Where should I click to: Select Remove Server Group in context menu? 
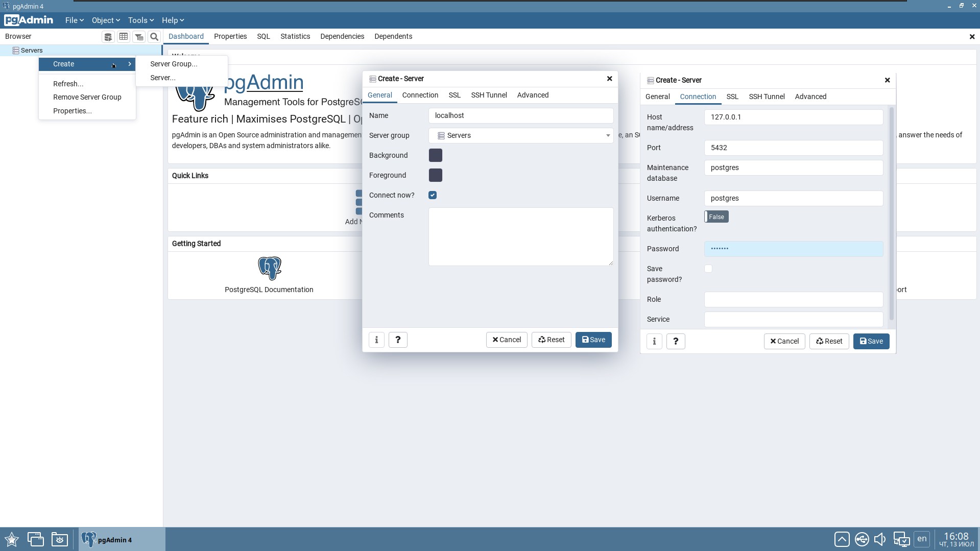pos(87,97)
